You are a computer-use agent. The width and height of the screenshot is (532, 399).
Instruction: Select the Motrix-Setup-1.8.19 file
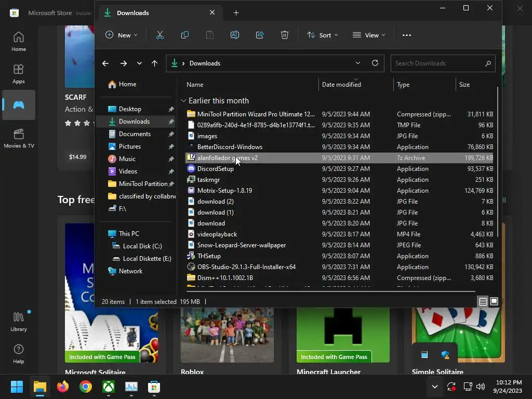tap(340, 190)
